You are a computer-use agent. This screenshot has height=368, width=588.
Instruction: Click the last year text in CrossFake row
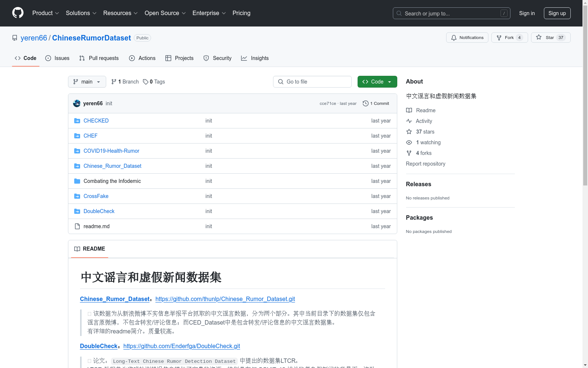pos(381,196)
